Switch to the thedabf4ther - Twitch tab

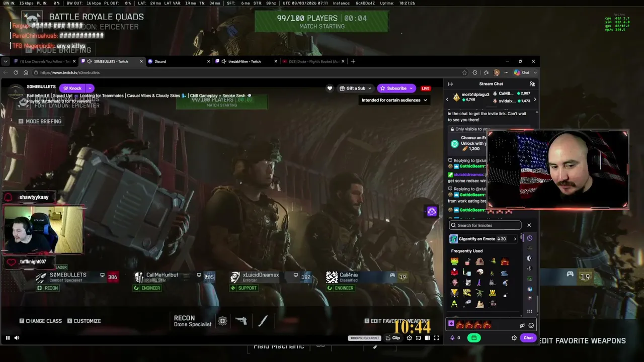[x=246, y=61]
